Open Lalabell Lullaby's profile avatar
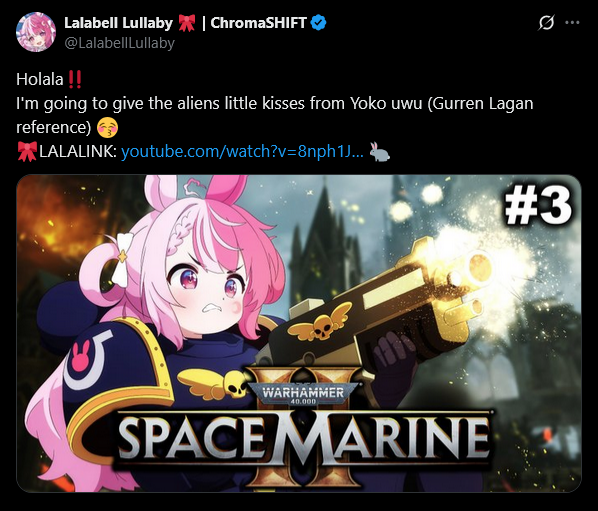 (36, 32)
